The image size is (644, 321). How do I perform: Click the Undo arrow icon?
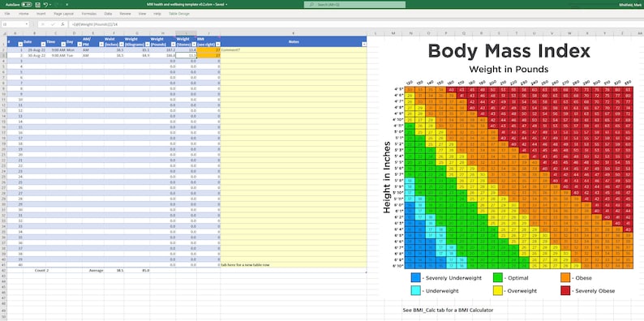pyautogui.click(x=45, y=5)
